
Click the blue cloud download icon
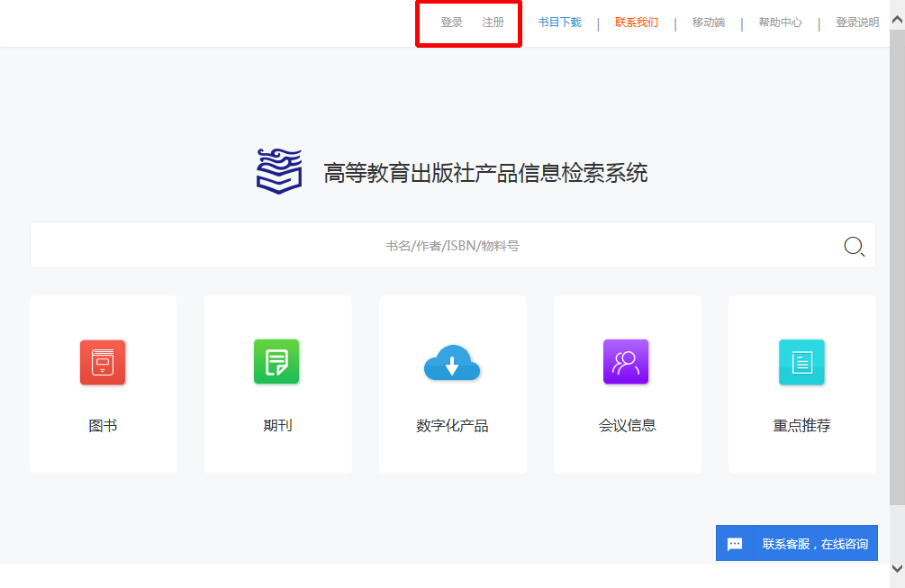tap(452, 363)
